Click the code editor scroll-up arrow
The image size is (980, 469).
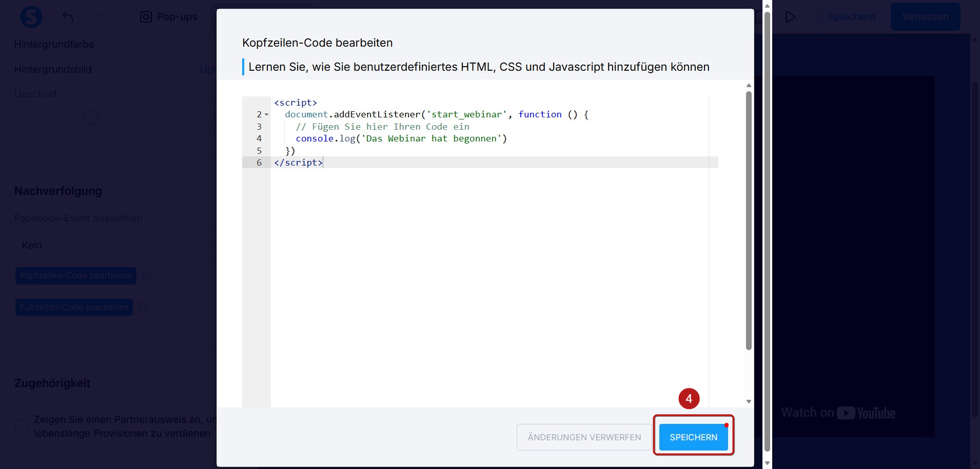(749, 86)
